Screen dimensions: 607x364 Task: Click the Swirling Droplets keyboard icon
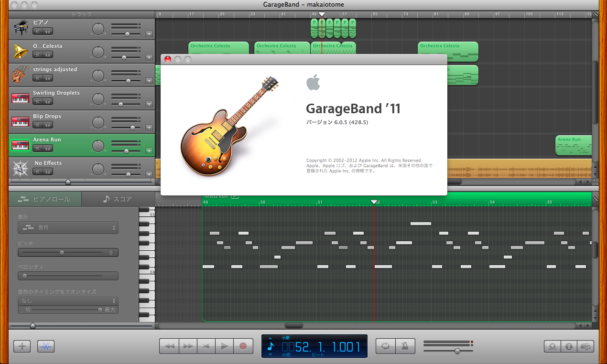(x=21, y=99)
